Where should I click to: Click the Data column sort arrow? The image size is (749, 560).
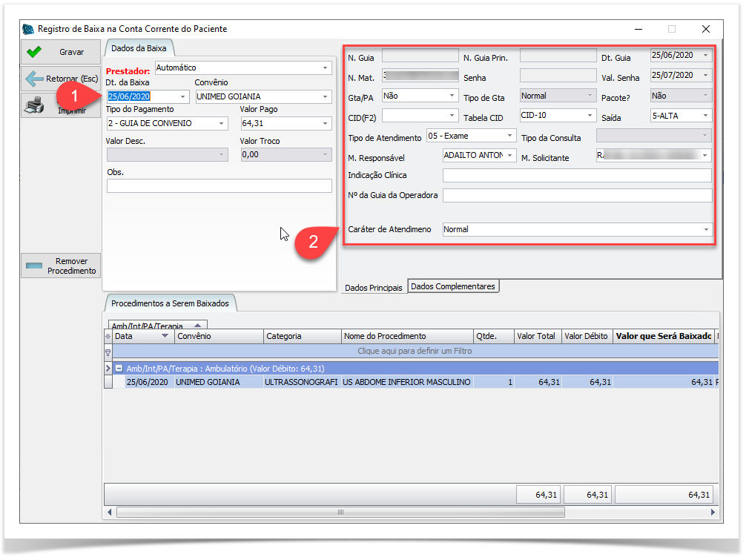tap(165, 336)
